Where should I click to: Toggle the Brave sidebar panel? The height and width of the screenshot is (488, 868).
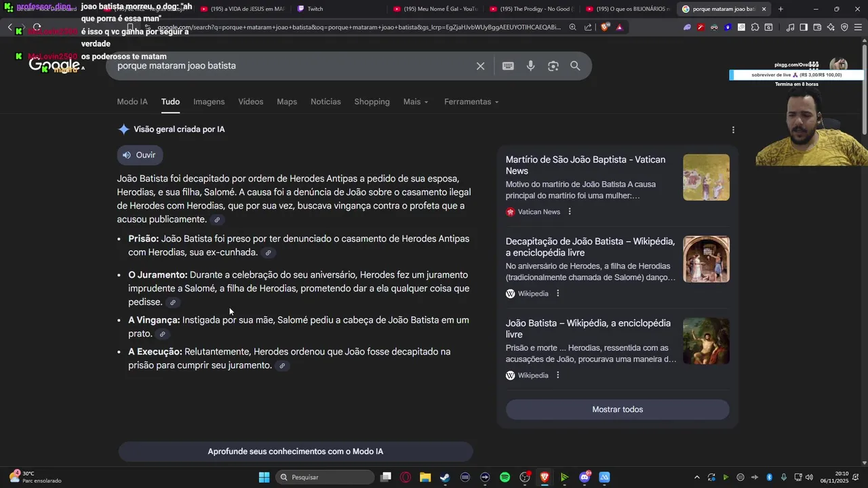pos(804,27)
